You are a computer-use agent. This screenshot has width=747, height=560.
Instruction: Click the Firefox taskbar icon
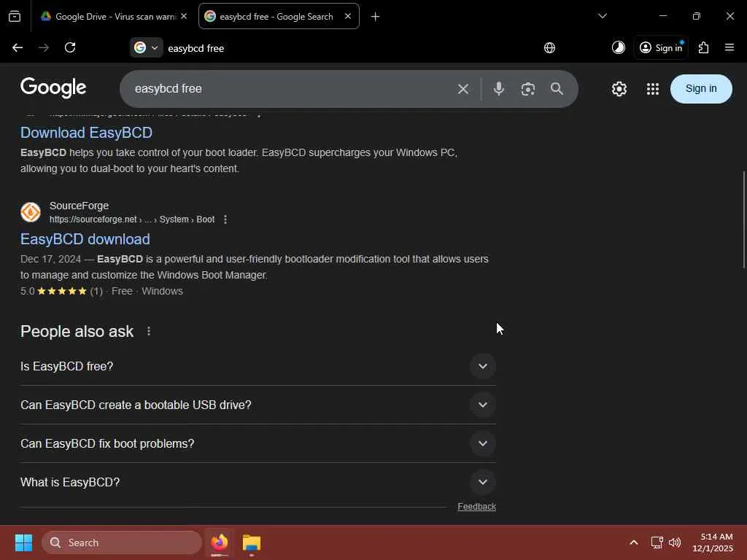220,542
